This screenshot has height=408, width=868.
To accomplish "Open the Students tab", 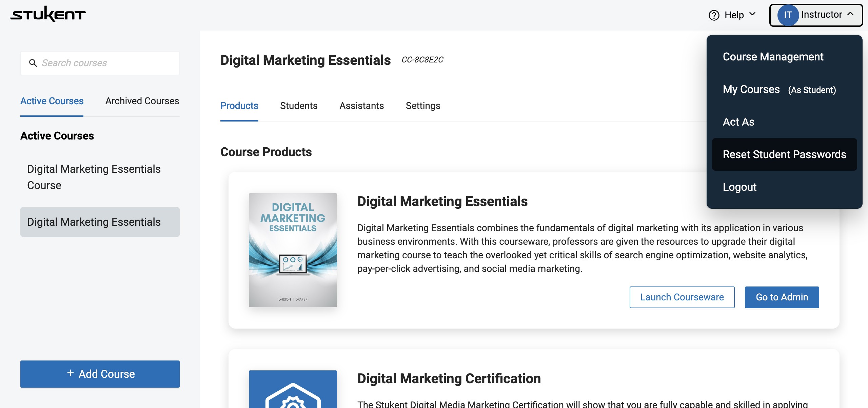I will [x=298, y=106].
